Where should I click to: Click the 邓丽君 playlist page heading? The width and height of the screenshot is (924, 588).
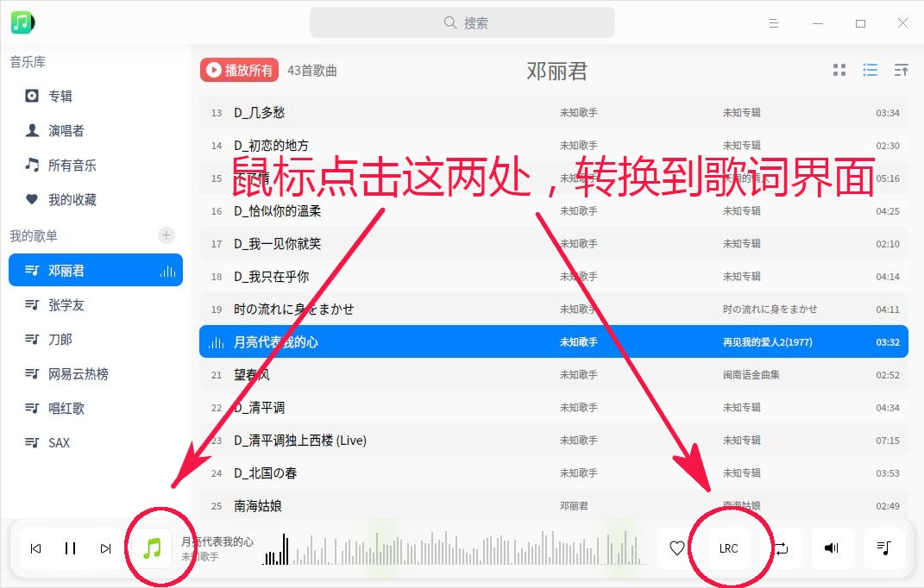click(556, 72)
